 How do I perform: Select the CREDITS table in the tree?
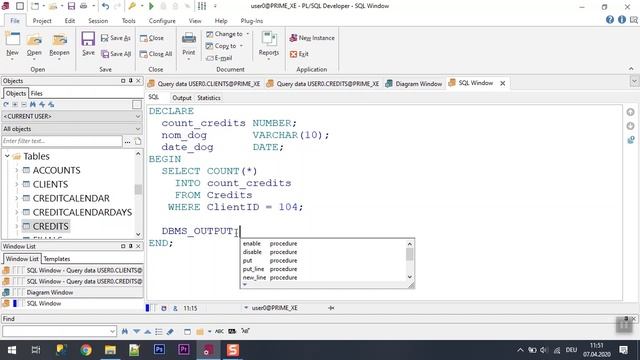(50, 226)
